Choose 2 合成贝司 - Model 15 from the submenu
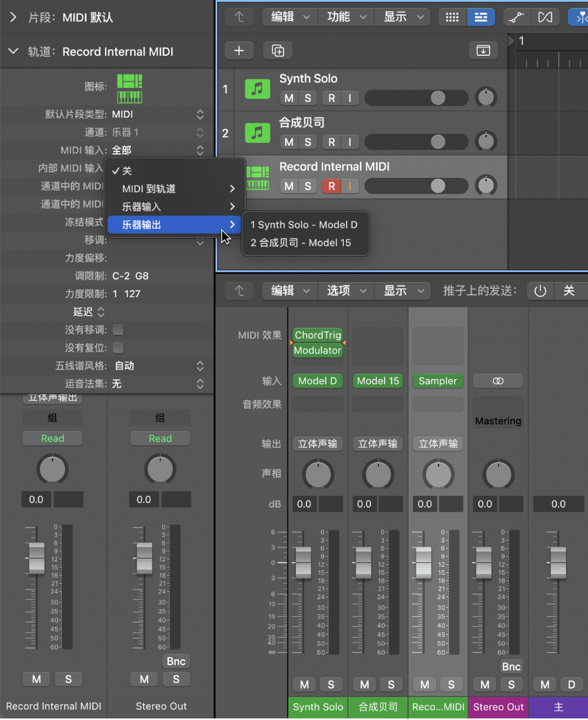This screenshot has width=588, height=720. (300, 243)
